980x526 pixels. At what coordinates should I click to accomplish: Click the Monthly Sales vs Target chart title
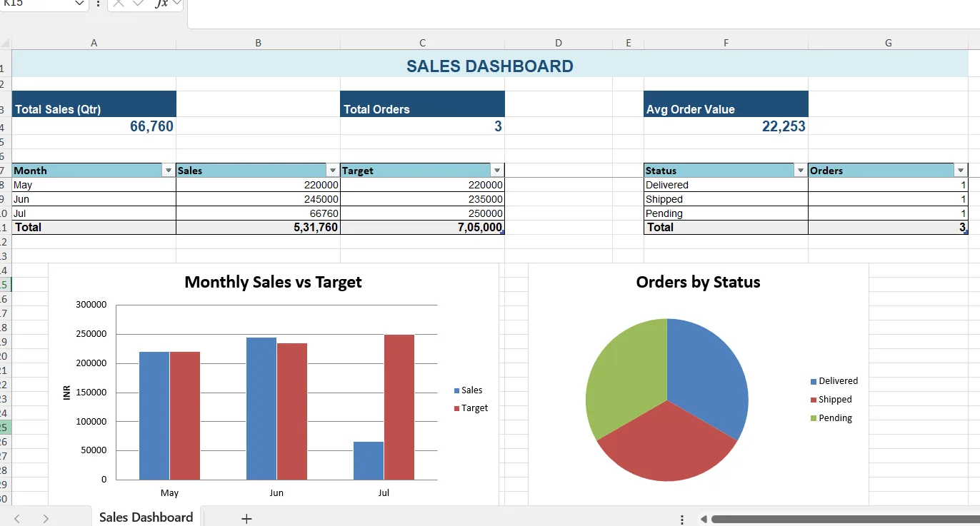click(273, 282)
